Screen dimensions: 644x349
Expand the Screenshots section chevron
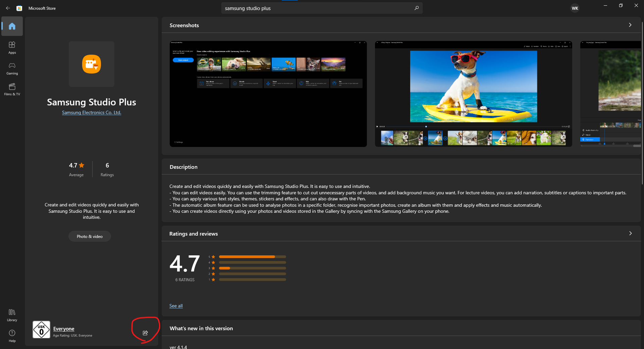point(630,25)
